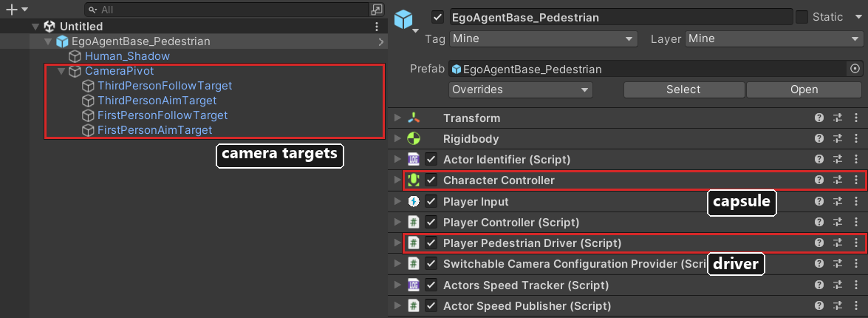The image size is (868, 318).
Task: Open three-dot menu for Rigidbody component
Action: click(856, 138)
